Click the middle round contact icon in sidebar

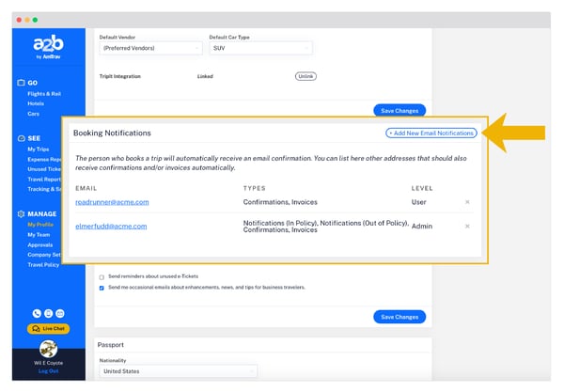coord(48,313)
